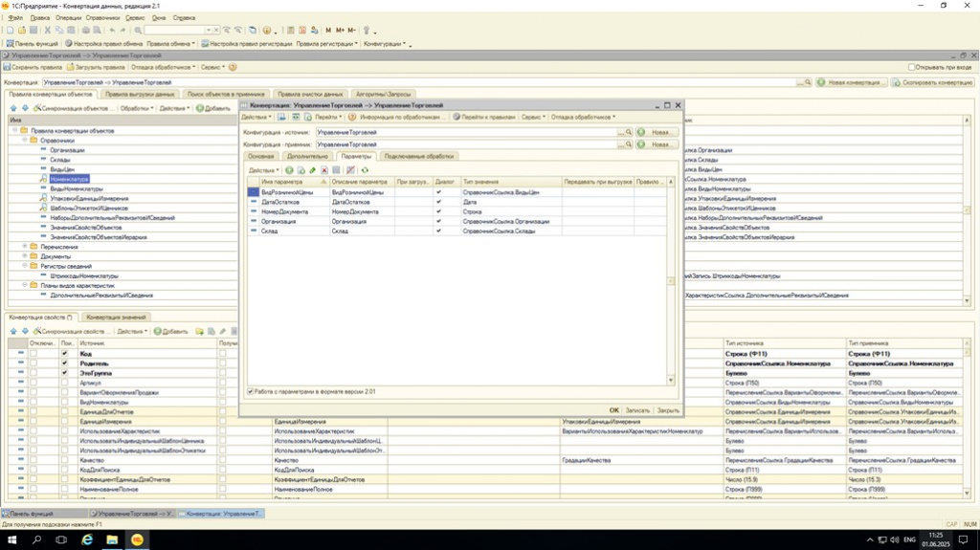Click the Cut scissors icon in main toolbar
Viewport: 980px width, 550px height.
(x=48, y=30)
